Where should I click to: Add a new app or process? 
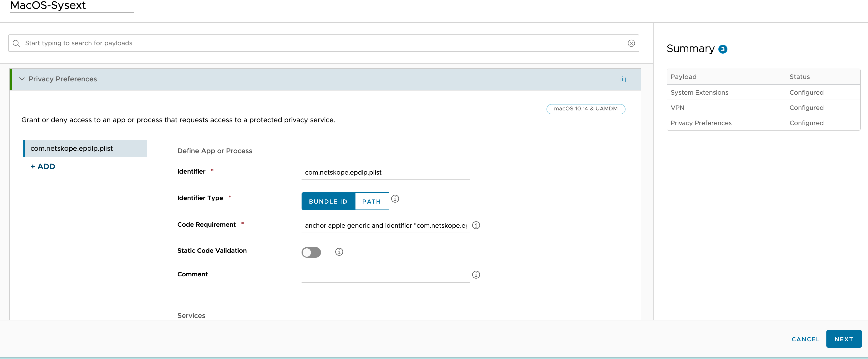tap(43, 166)
